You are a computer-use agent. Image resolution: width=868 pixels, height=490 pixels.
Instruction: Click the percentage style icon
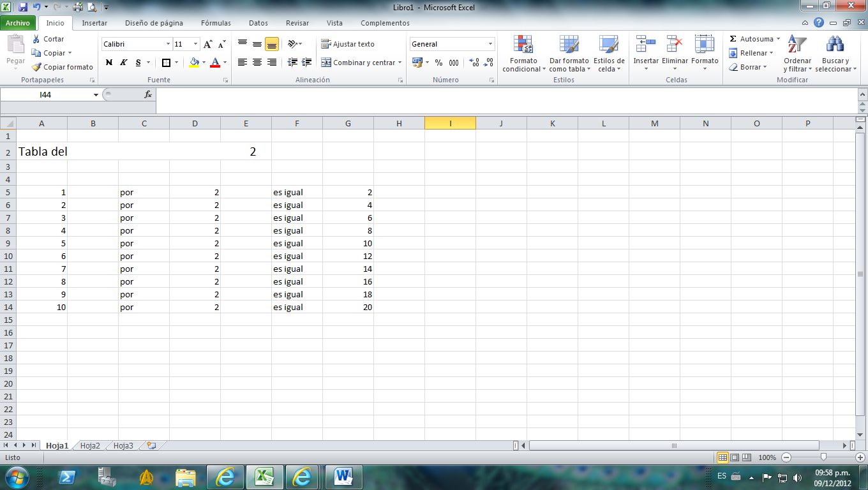tap(438, 63)
